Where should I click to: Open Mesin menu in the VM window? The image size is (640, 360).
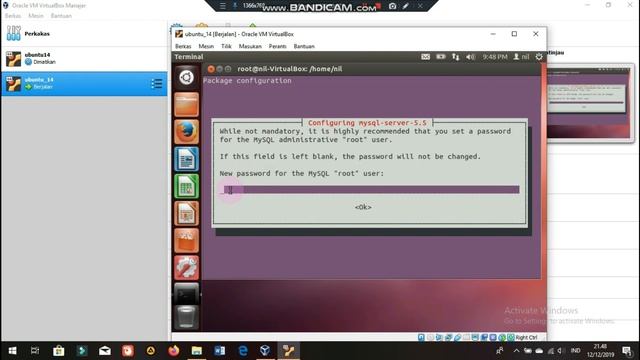coord(206,46)
